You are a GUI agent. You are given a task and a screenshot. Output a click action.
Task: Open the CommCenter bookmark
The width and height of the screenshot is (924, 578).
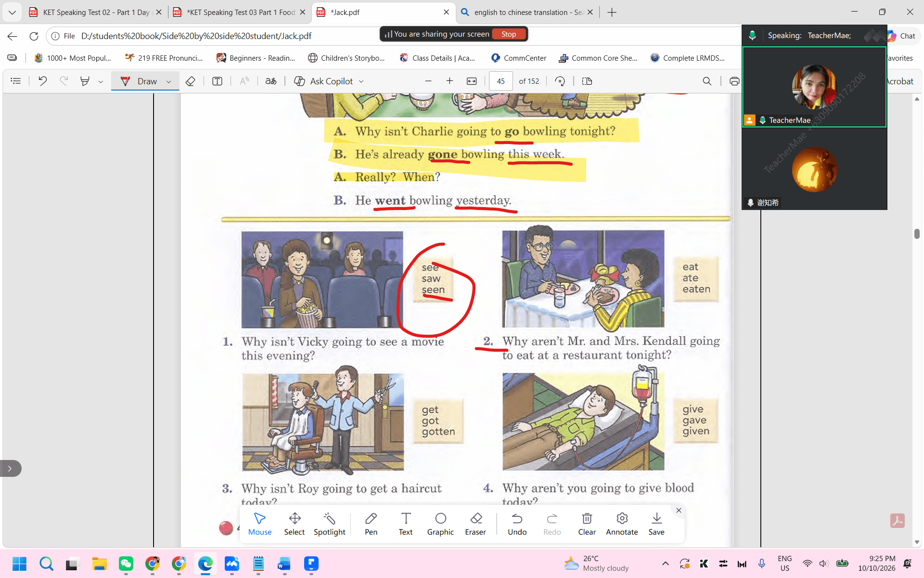coord(518,58)
